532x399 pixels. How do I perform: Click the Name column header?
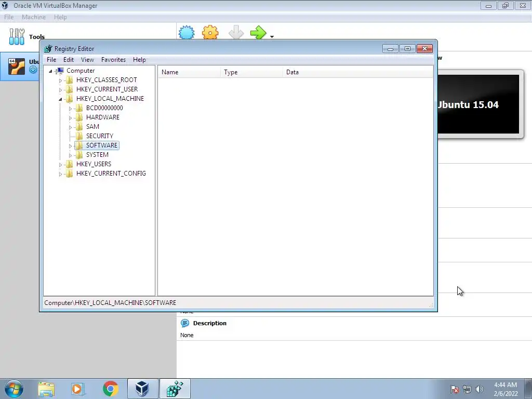click(x=189, y=72)
